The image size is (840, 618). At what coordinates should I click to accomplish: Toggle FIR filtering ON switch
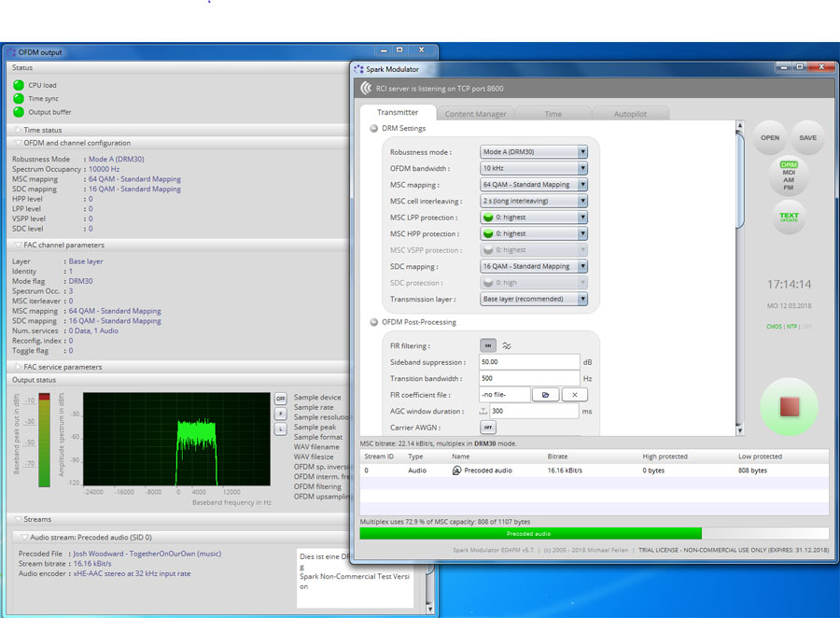[x=487, y=345]
